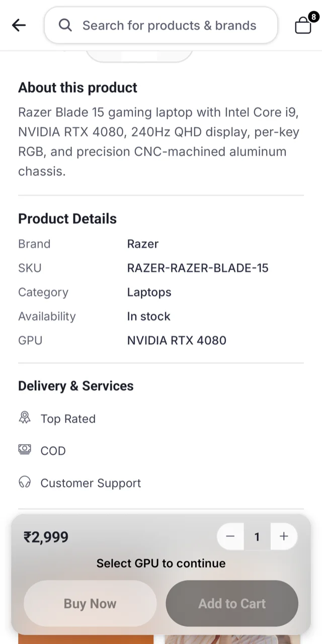Tap the SKU RAZER-RAZER-BLADE-15 value
This screenshot has width=322, height=644.
[198, 268]
